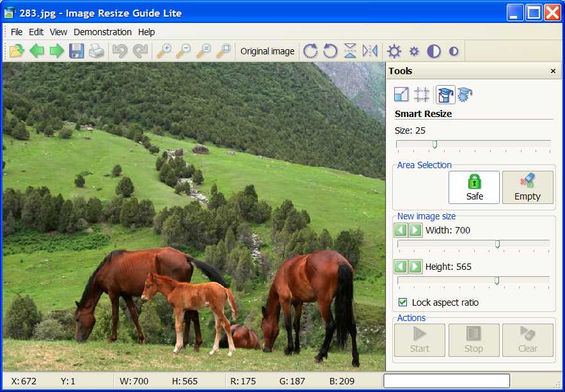Increase Width using the right stepper arrow
This screenshot has width=565, height=392.
coord(414,230)
